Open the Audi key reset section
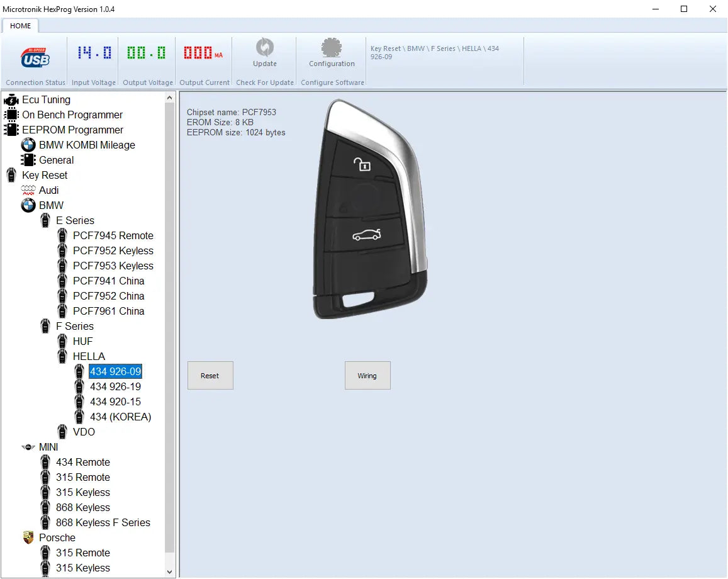This screenshot has width=728, height=579. click(x=28, y=190)
